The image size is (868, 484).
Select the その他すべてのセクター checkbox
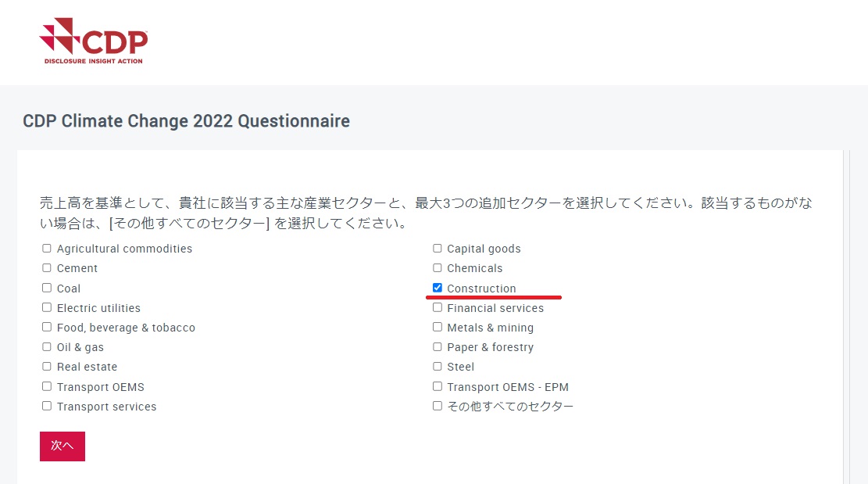coord(438,407)
